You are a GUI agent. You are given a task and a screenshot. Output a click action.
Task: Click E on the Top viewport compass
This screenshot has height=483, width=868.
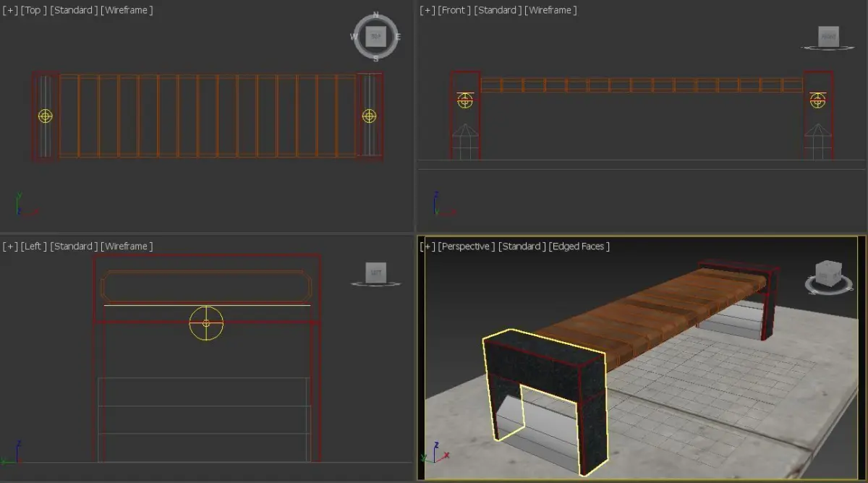(x=398, y=37)
